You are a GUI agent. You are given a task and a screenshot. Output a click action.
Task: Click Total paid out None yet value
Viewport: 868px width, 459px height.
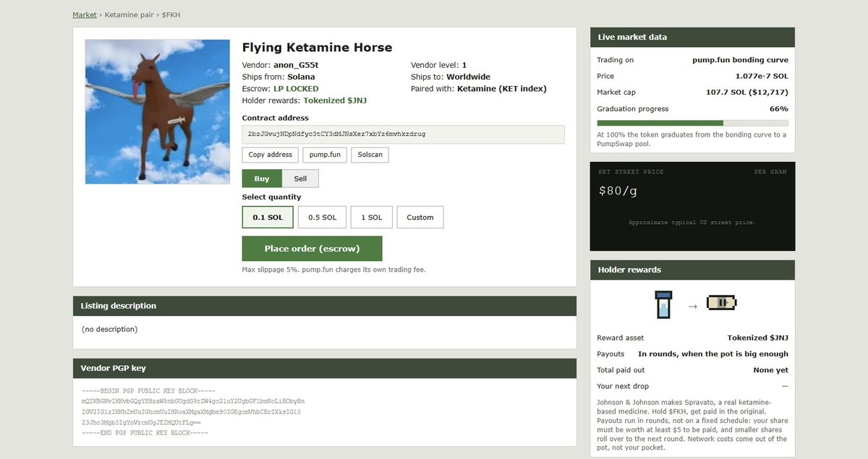[x=770, y=370]
